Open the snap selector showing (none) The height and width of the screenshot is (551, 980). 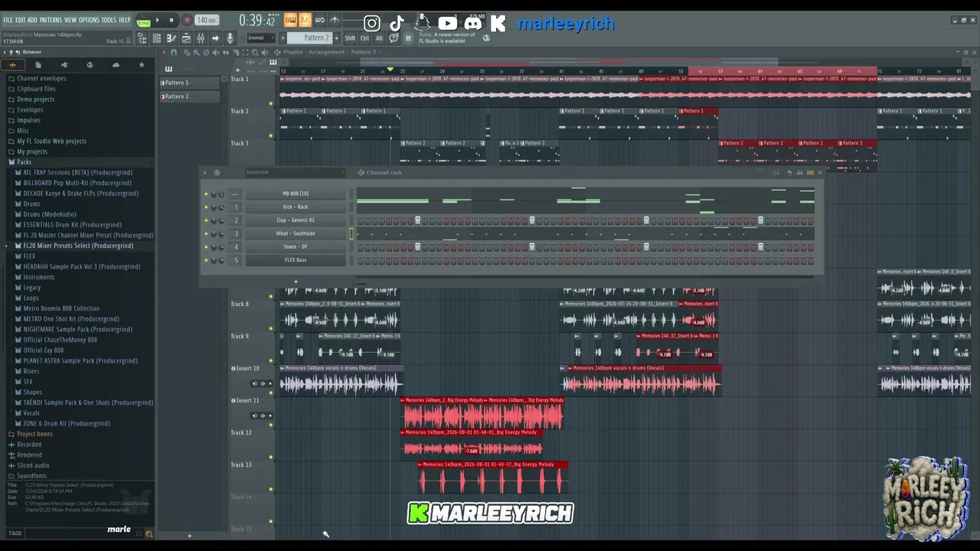[261, 38]
